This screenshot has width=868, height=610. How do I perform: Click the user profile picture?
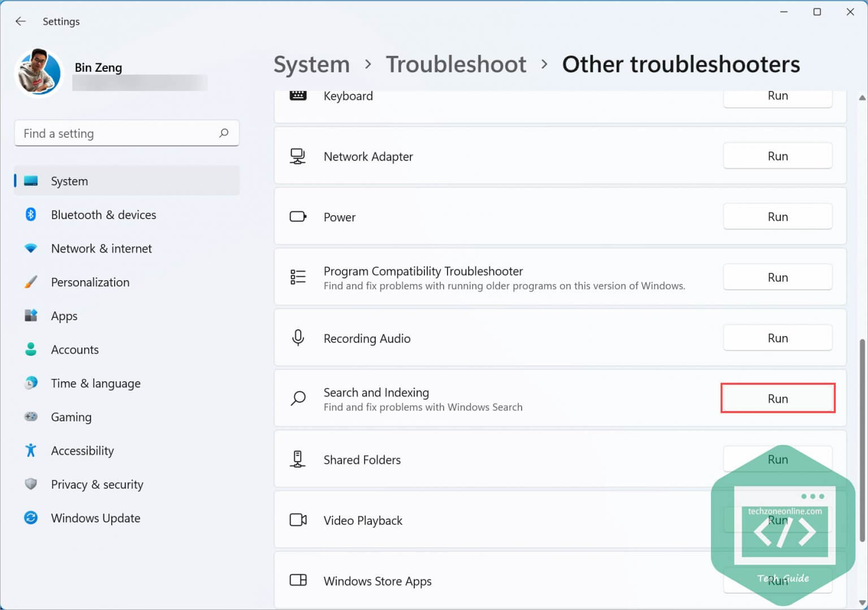pyautogui.click(x=39, y=73)
